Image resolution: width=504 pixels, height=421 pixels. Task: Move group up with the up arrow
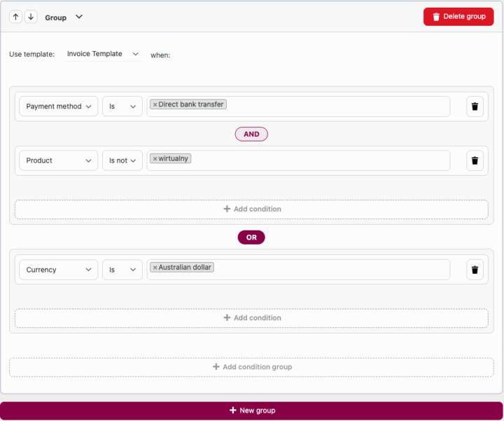pos(16,17)
